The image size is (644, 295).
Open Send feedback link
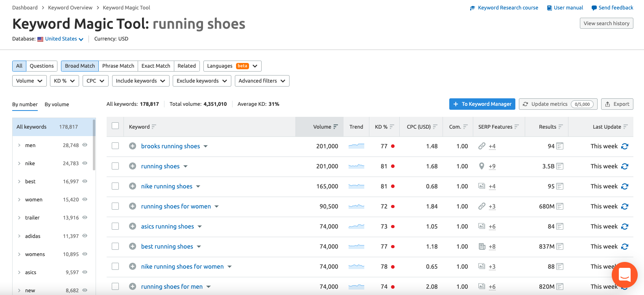(x=612, y=7)
